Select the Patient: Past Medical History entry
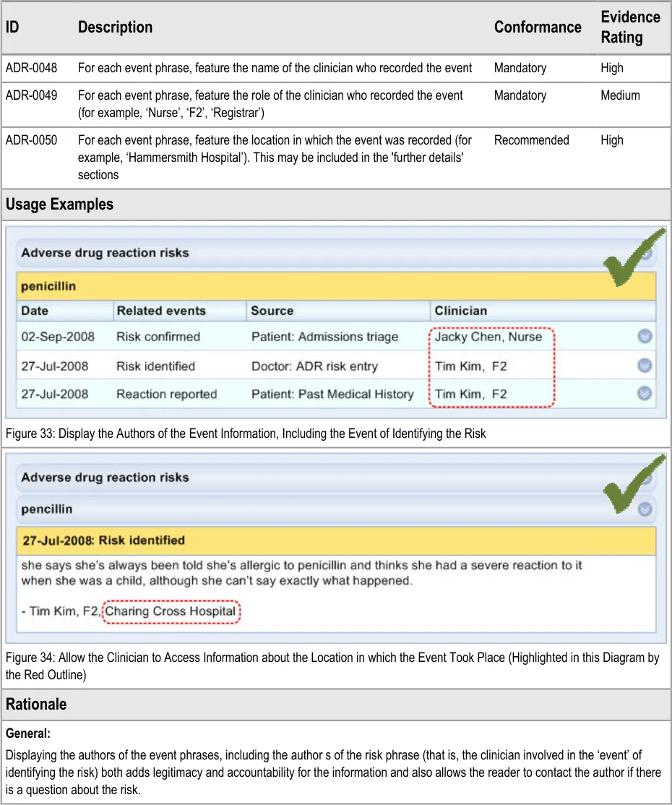 tap(332, 394)
